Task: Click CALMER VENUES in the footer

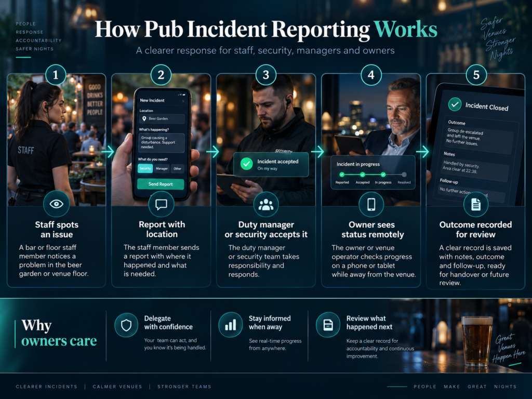Action: (117, 387)
